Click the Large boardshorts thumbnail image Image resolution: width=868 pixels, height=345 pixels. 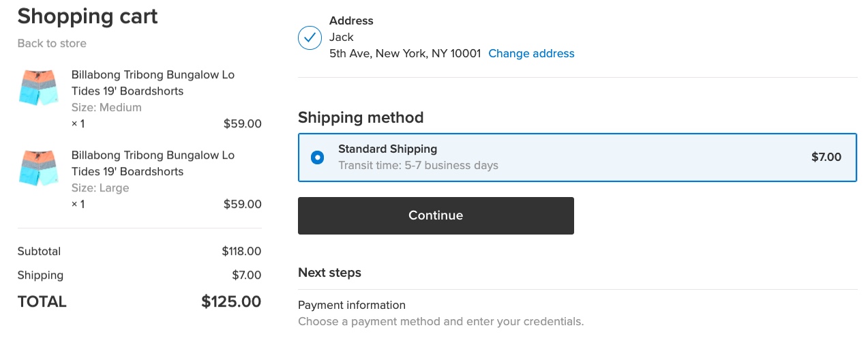(x=38, y=168)
